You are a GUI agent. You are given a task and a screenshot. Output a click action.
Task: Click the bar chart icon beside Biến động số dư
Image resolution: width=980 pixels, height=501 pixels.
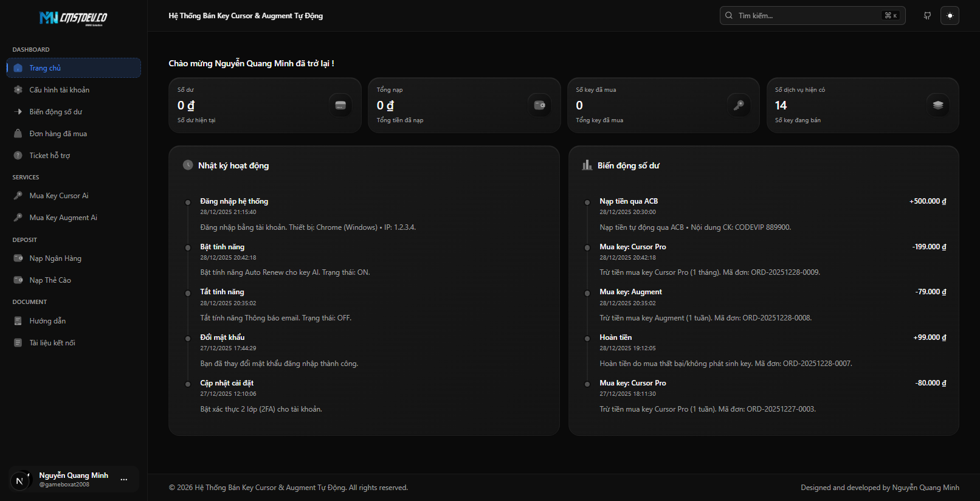[587, 165]
